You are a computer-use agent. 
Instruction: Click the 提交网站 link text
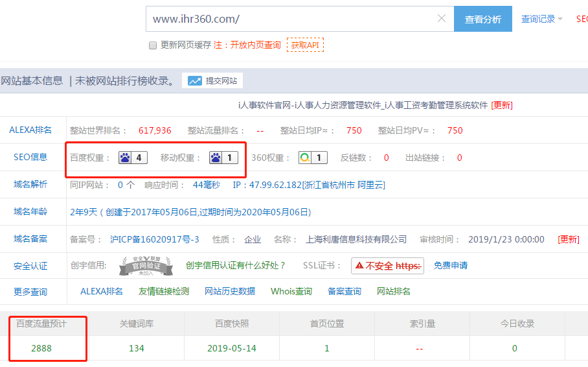pyautogui.click(x=221, y=81)
